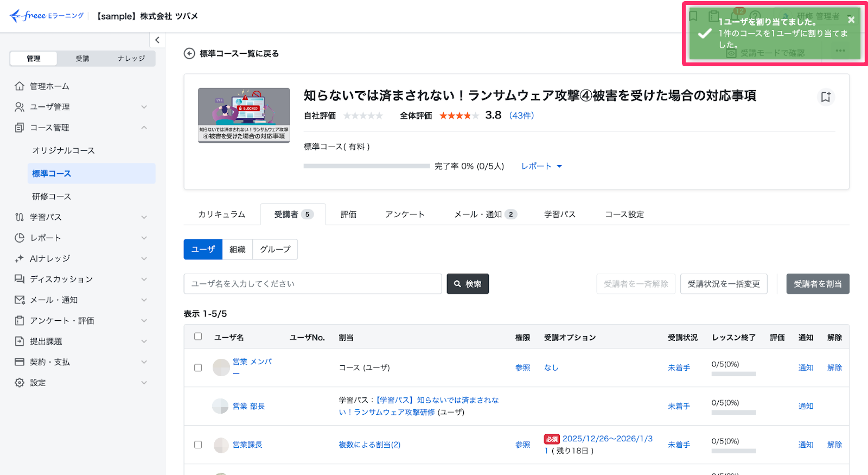Open the アンケート tab
Image resolution: width=868 pixels, height=475 pixels.
click(405, 214)
